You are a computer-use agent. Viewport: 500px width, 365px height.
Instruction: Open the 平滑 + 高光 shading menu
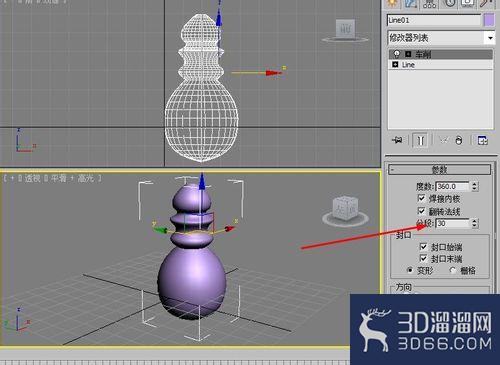click(72, 179)
